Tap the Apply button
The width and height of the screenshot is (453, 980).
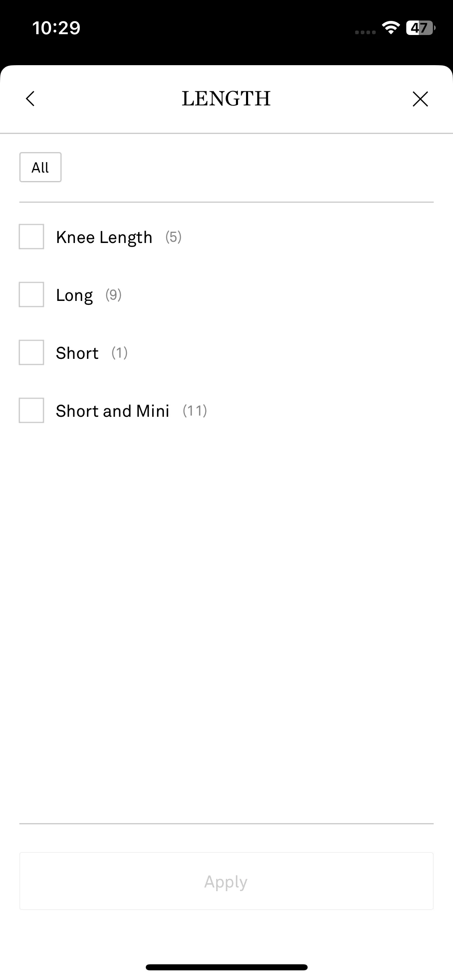coord(226,881)
